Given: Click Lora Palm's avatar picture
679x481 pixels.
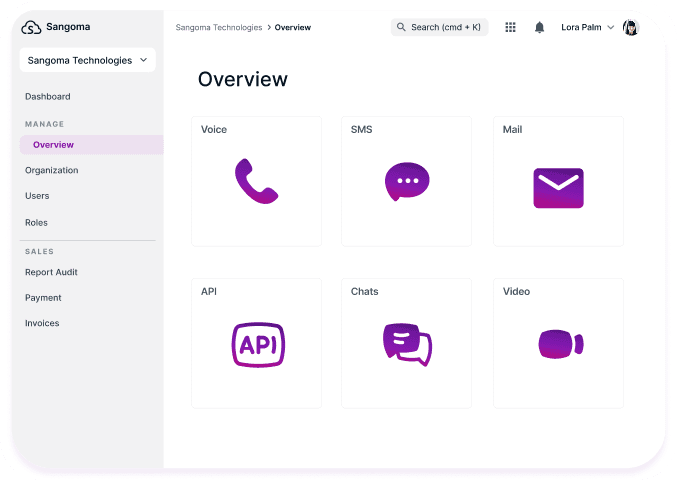Looking at the screenshot, I should click(x=631, y=28).
